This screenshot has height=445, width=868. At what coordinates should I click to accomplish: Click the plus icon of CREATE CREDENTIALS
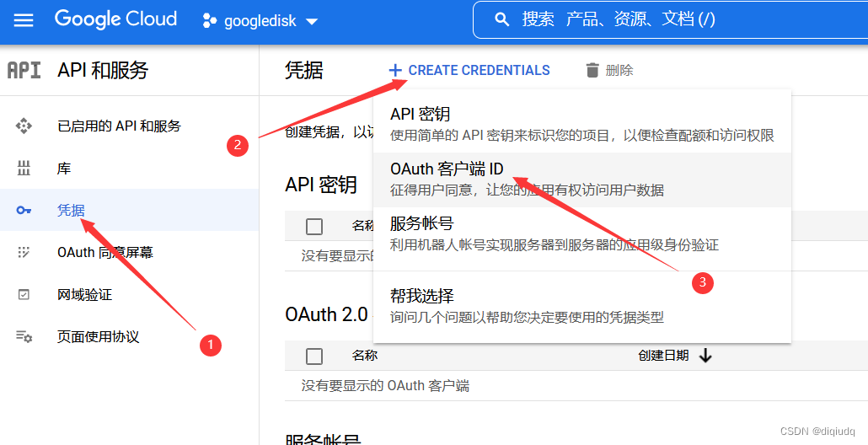tap(394, 70)
